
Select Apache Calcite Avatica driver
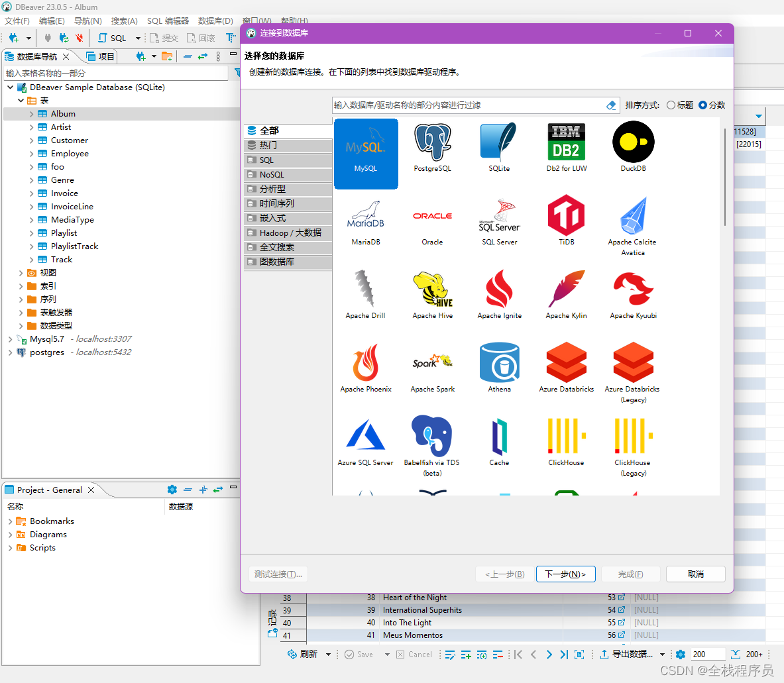click(632, 226)
